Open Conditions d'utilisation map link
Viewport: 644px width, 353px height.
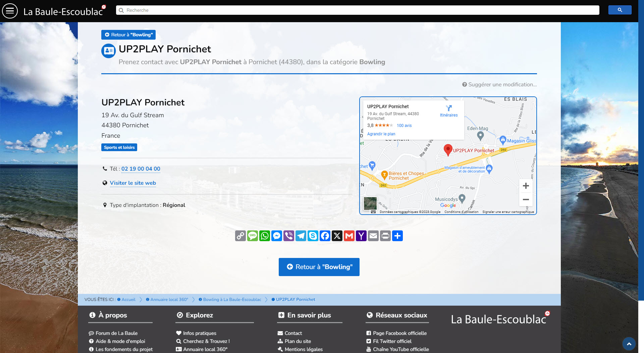coord(461,212)
